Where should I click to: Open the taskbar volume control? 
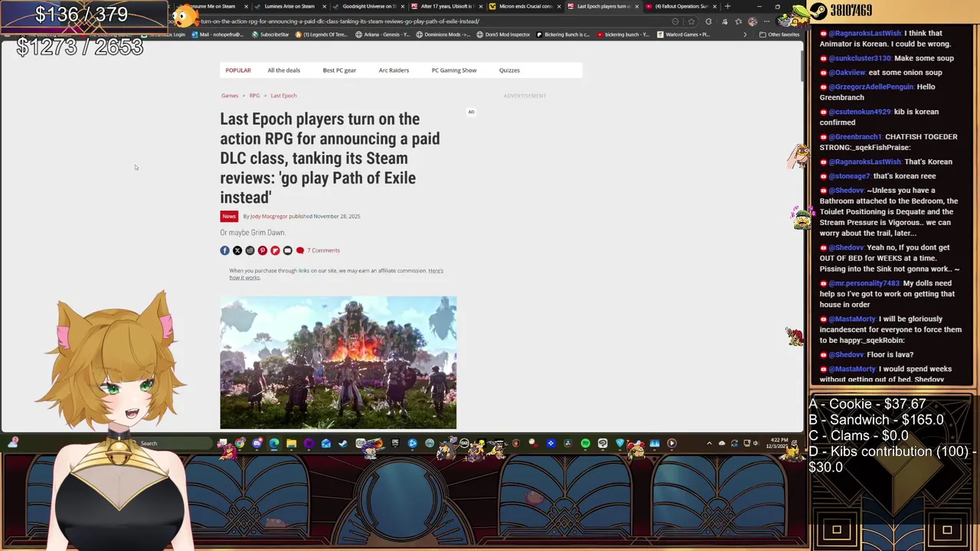756,443
